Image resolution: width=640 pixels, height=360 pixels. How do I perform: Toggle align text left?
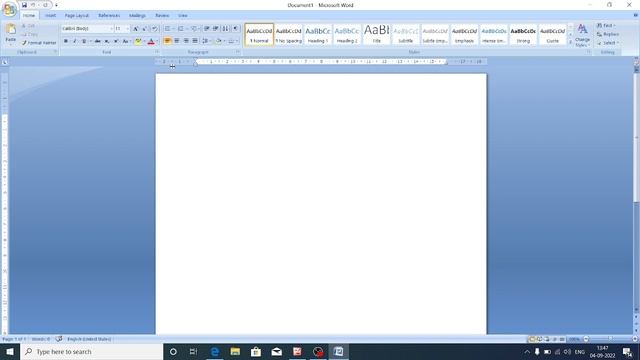167,41
